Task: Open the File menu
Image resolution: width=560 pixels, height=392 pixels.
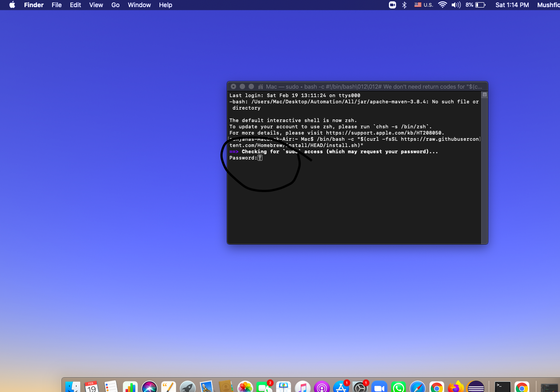Action: [57, 5]
